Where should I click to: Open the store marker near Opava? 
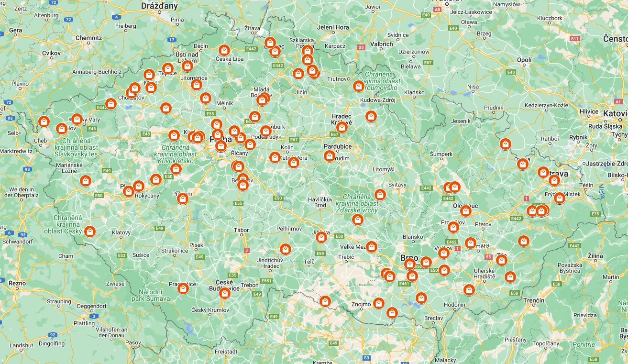click(522, 164)
